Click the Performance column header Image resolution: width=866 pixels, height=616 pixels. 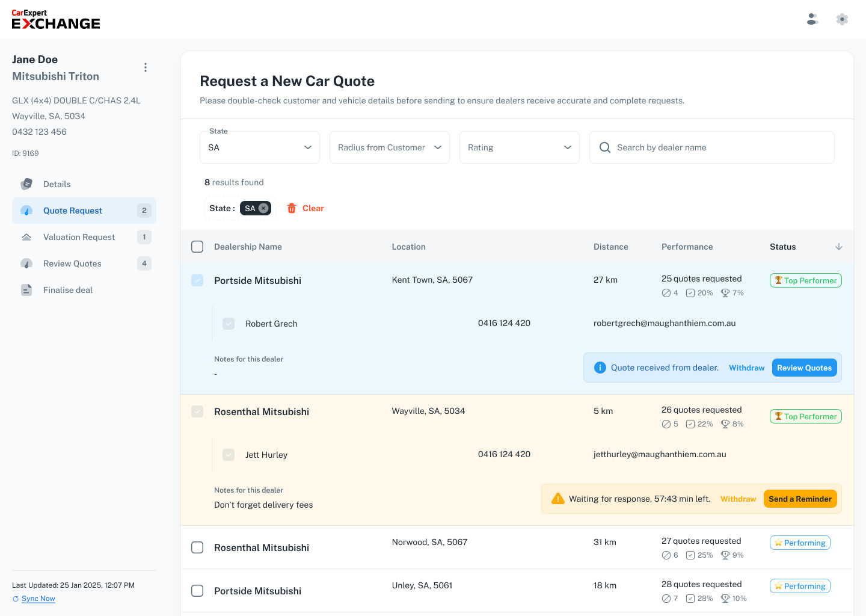687,247
